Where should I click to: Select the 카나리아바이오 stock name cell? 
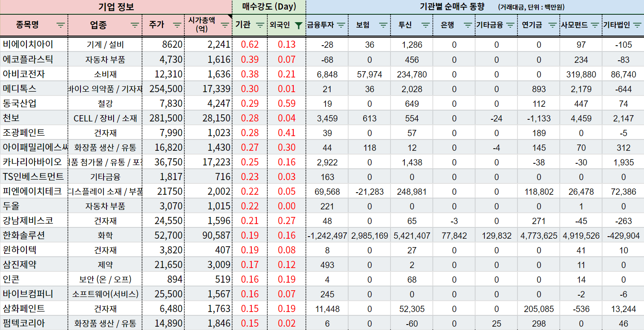point(34,162)
